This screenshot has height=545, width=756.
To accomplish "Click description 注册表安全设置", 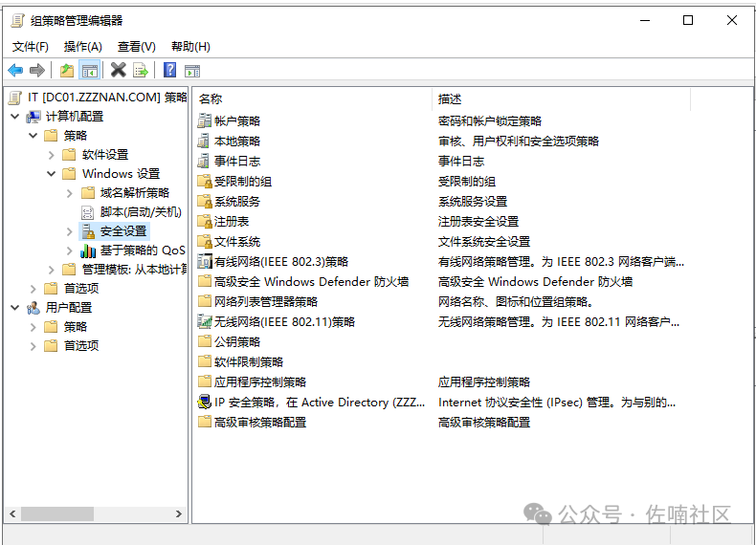I will 478,222.
